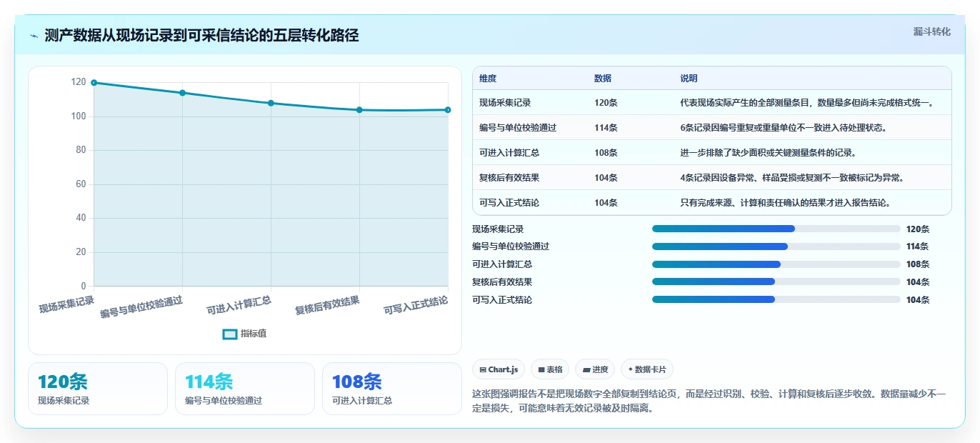Click the y-axis value 120
980x443 pixels.
(x=79, y=83)
